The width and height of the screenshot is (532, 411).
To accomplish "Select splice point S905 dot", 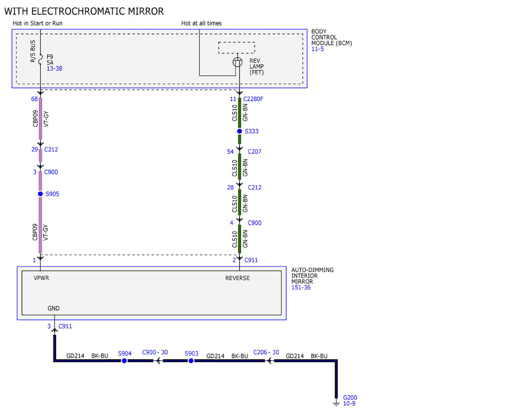I will click(40, 194).
